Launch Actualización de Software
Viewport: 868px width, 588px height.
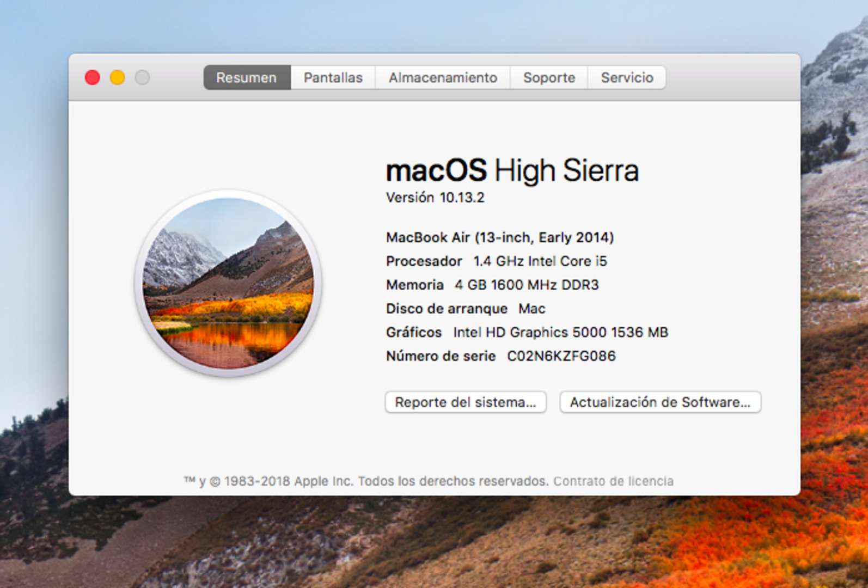point(660,402)
